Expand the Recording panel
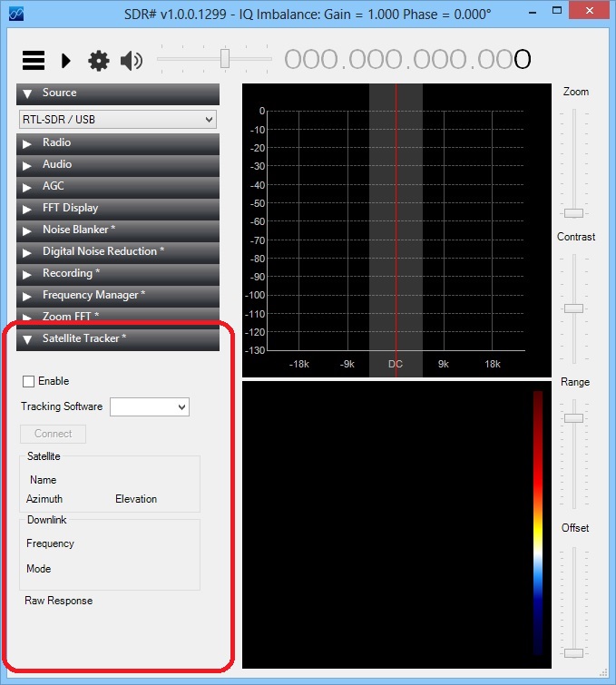The width and height of the screenshot is (616, 685). [118, 275]
